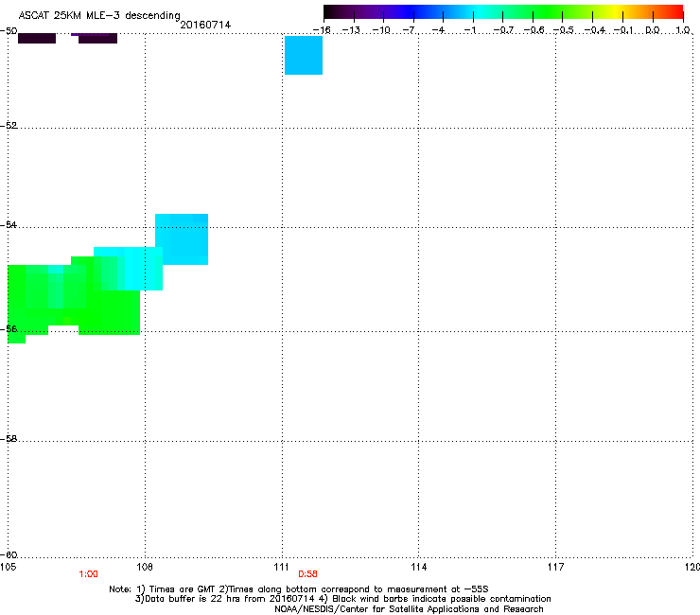Click the red time stamp 1:00
Image resolution: width=700 pixels, height=615 pixels.
pos(88,574)
